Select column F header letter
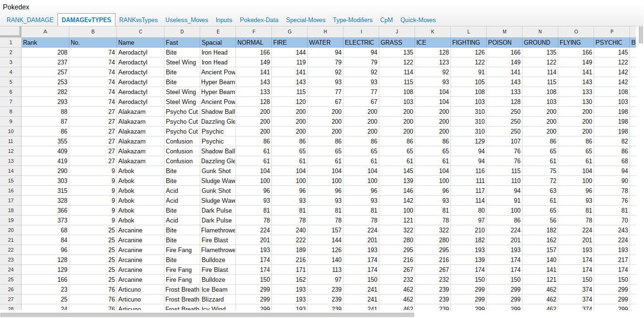Image resolution: width=644 pixels, height=318 pixels. 253,32
